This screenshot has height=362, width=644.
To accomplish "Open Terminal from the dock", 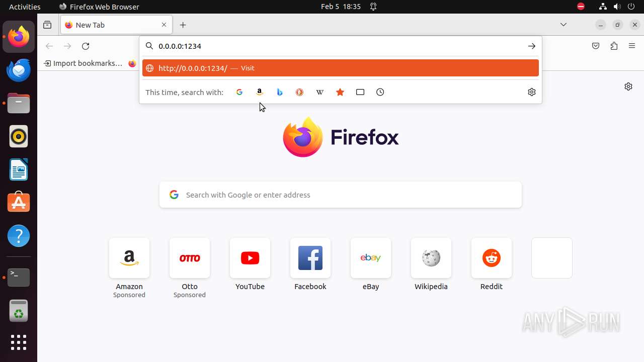I will (19, 278).
